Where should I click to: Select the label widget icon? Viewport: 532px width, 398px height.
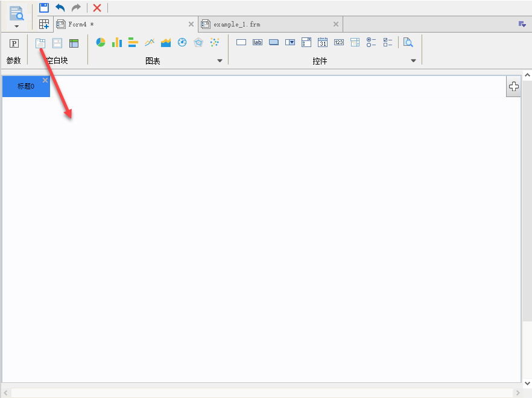pyautogui.click(x=258, y=42)
